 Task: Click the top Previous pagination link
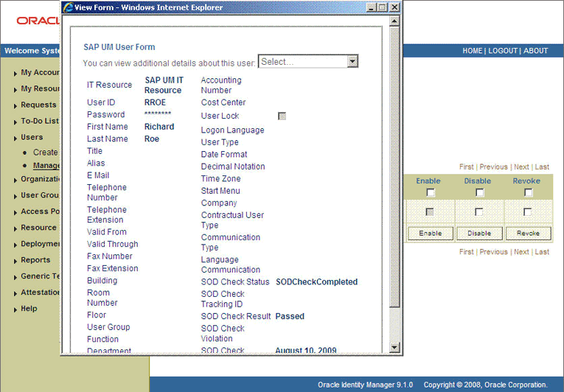point(493,167)
